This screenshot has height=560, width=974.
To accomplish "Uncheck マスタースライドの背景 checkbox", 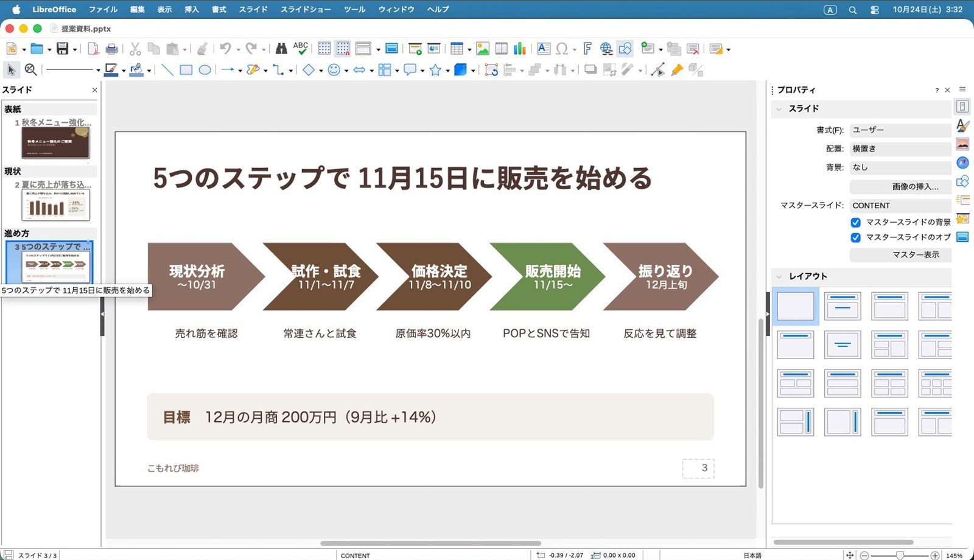I will (x=855, y=222).
